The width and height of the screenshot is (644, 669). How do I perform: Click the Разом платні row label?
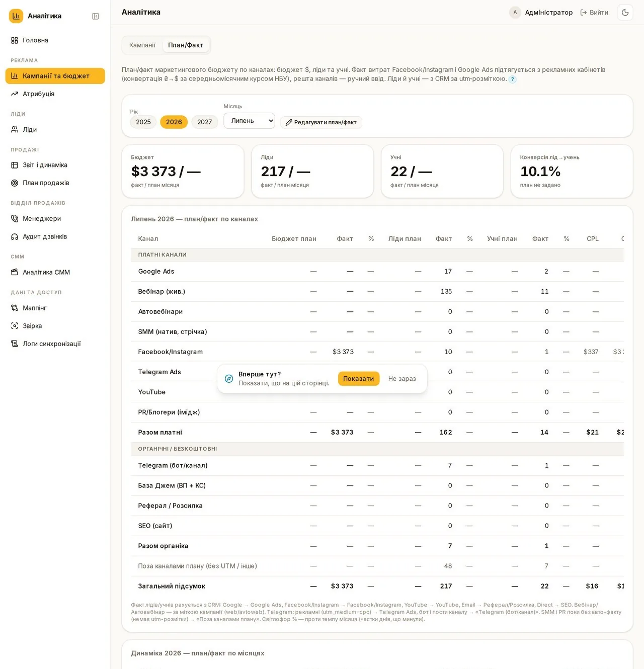[x=160, y=433]
